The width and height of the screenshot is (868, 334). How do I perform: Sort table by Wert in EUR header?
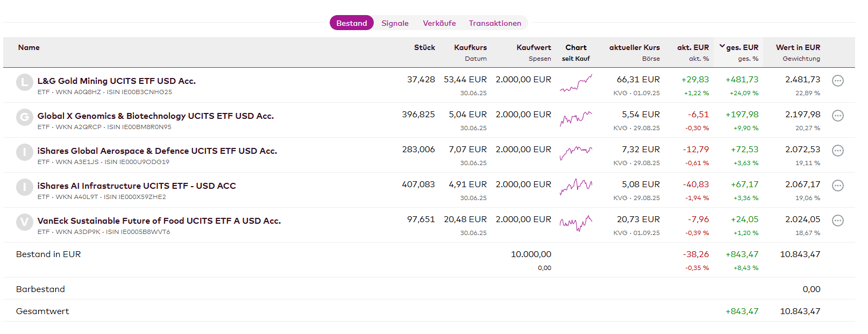click(798, 47)
